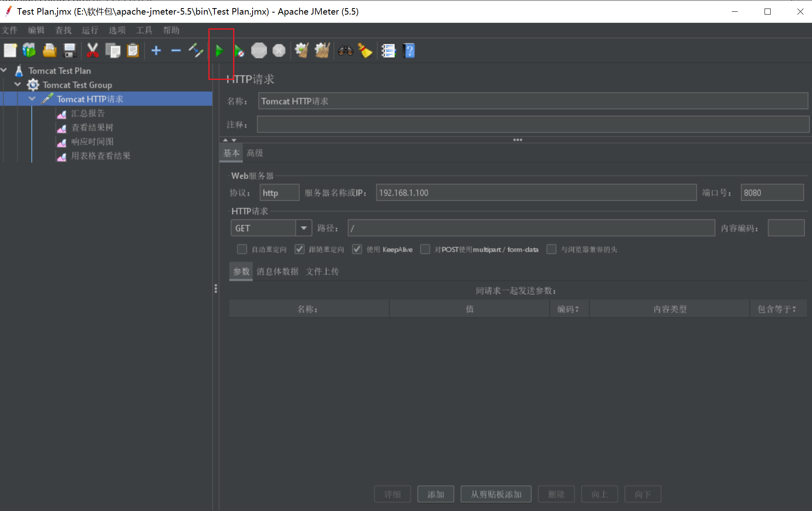The image size is (812, 511).
Task: Start test with green play icon
Action: [x=219, y=51]
